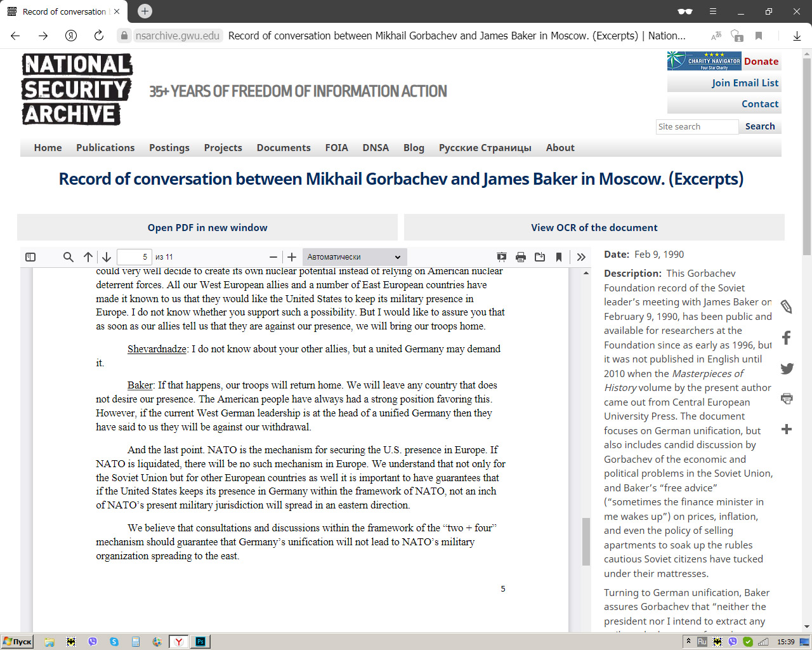Go back with browser back arrow

coord(16,36)
